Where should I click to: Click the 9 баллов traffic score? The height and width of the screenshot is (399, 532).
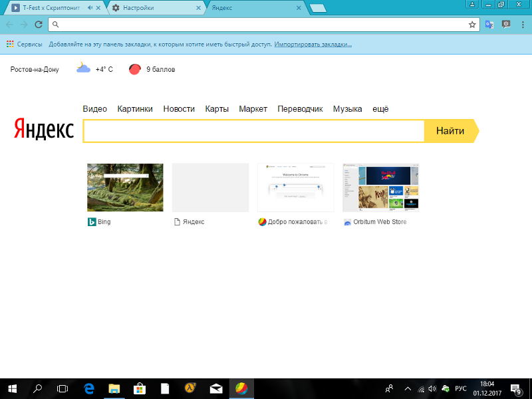tap(161, 70)
